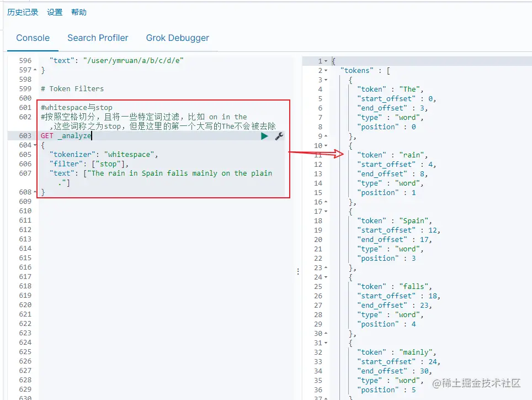Open the 历史记录 history menu
Image resolution: width=532 pixels, height=400 pixels.
23,12
